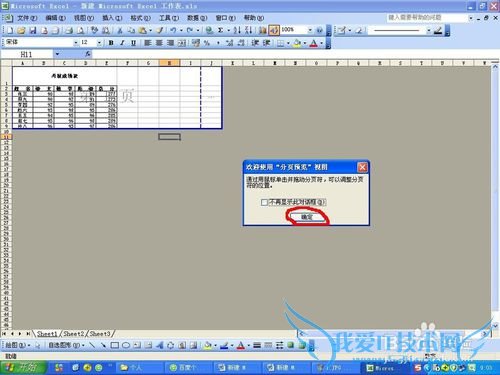
Task: Select the Line tool in drawing toolbar
Action: pos(92,345)
